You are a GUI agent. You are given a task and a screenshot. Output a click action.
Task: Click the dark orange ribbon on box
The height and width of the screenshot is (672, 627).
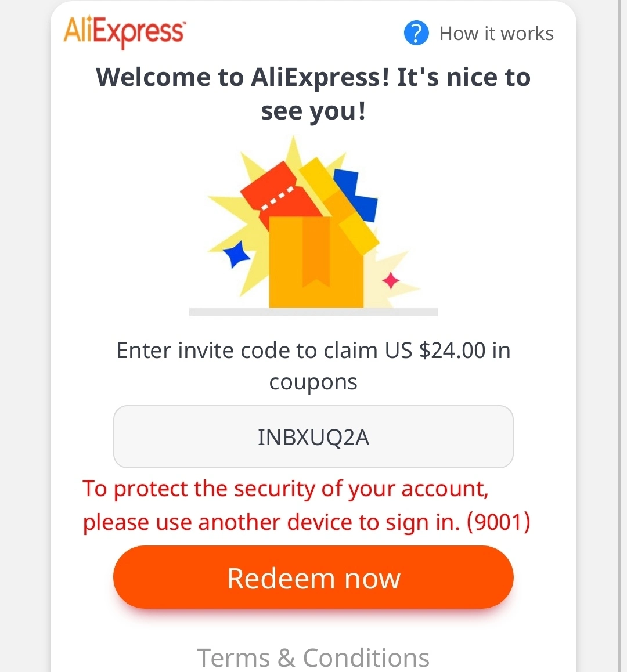316,252
